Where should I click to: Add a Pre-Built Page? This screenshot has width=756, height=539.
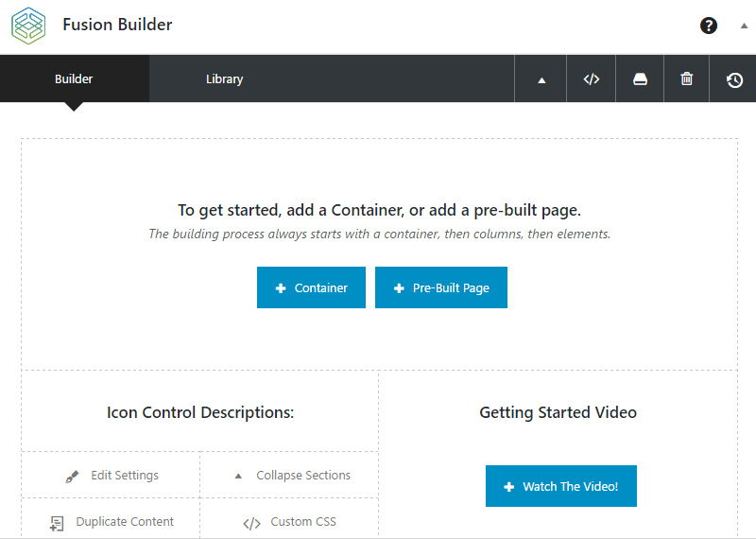[x=441, y=287]
